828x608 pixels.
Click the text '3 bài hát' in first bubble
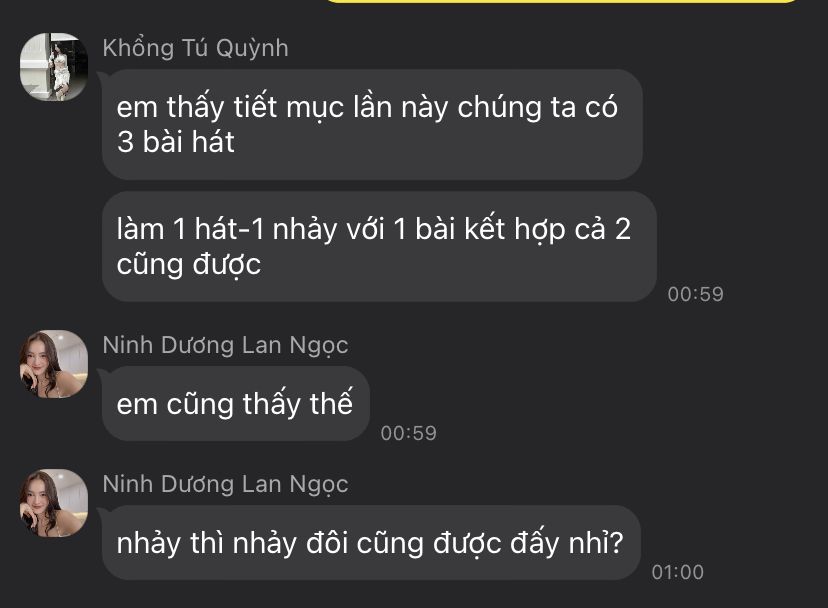click(176, 142)
